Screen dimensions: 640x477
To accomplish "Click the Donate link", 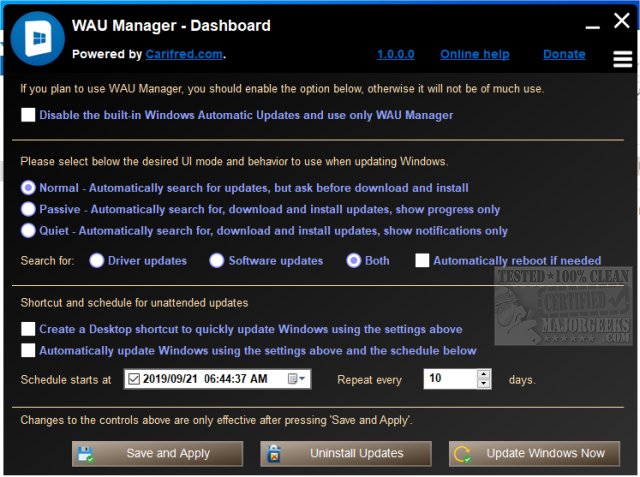I will point(566,54).
